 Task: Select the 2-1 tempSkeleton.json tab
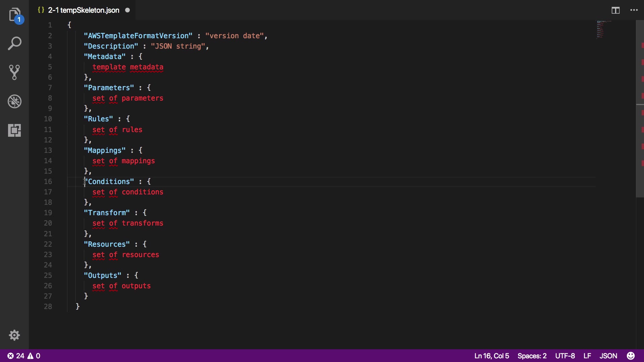click(x=83, y=10)
